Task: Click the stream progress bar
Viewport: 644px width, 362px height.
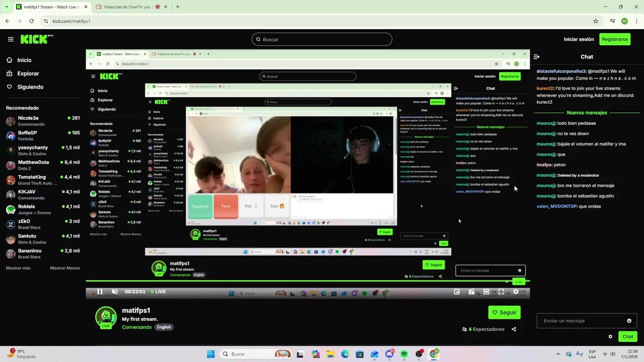Action: coord(307,281)
